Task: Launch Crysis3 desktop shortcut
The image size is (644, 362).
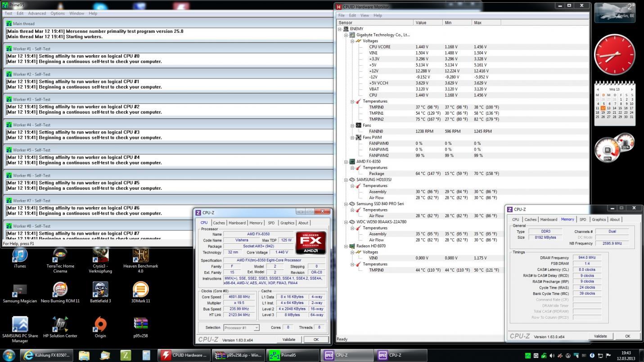Action: (100, 260)
